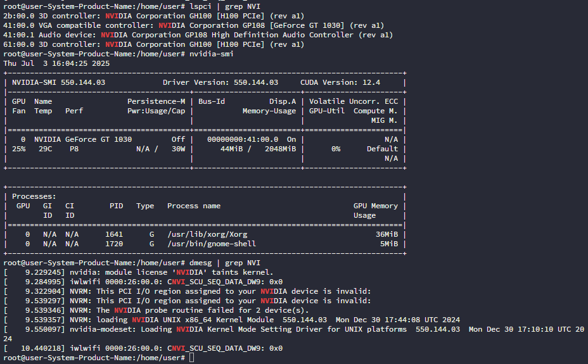Click the bus id '00000000:41:00.0'
Viewport: 588px width, 364px height.
[243, 139]
